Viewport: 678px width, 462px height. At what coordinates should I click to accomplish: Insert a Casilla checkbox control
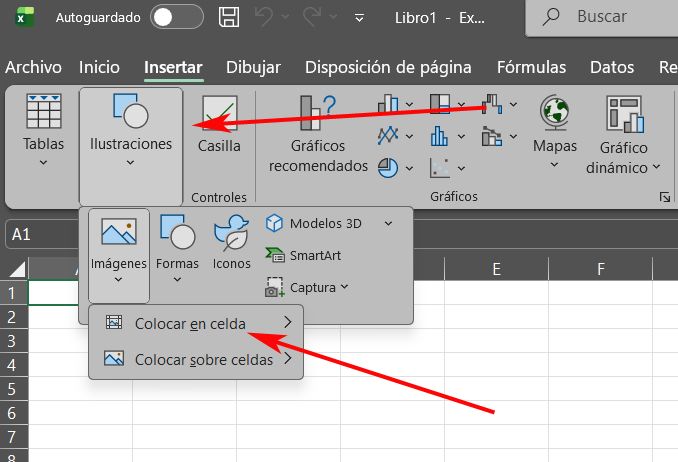coord(219,125)
